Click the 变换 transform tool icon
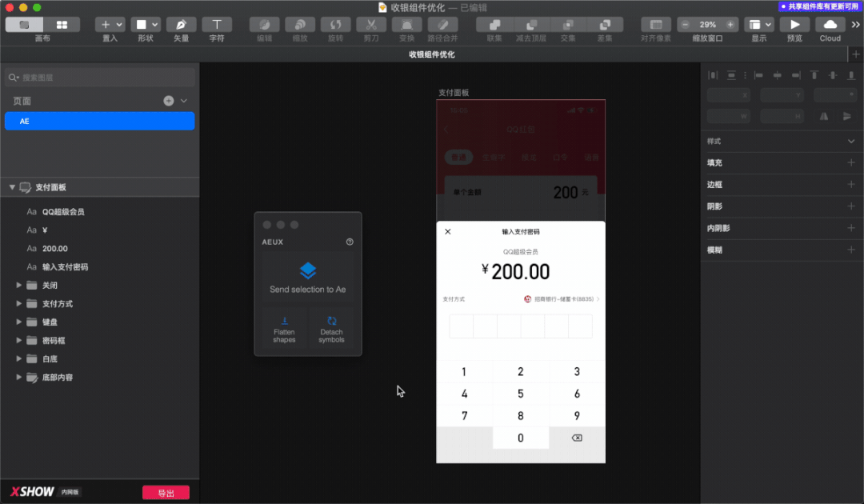The width and height of the screenshot is (864, 504). click(x=406, y=25)
